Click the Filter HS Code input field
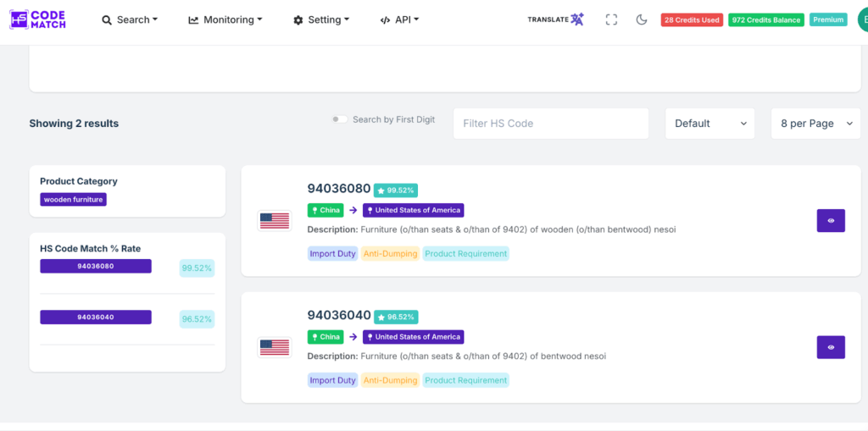The height and width of the screenshot is (431, 868). pos(550,124)
